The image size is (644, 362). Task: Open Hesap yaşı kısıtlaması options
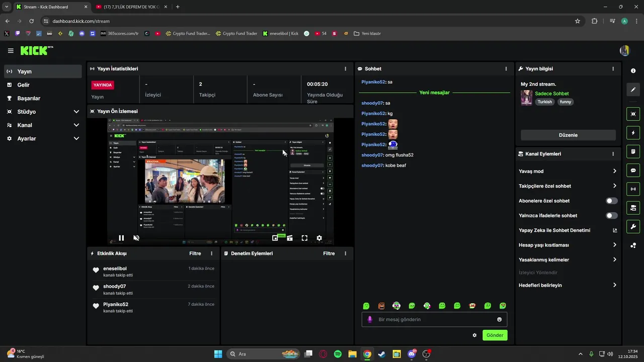pyautogui.click(x=568, y=245)
